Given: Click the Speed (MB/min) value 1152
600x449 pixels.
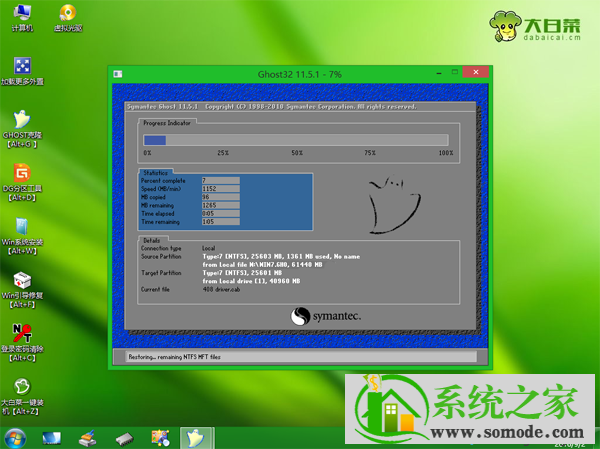Looking at the screenshot, I should click(221, 189).
